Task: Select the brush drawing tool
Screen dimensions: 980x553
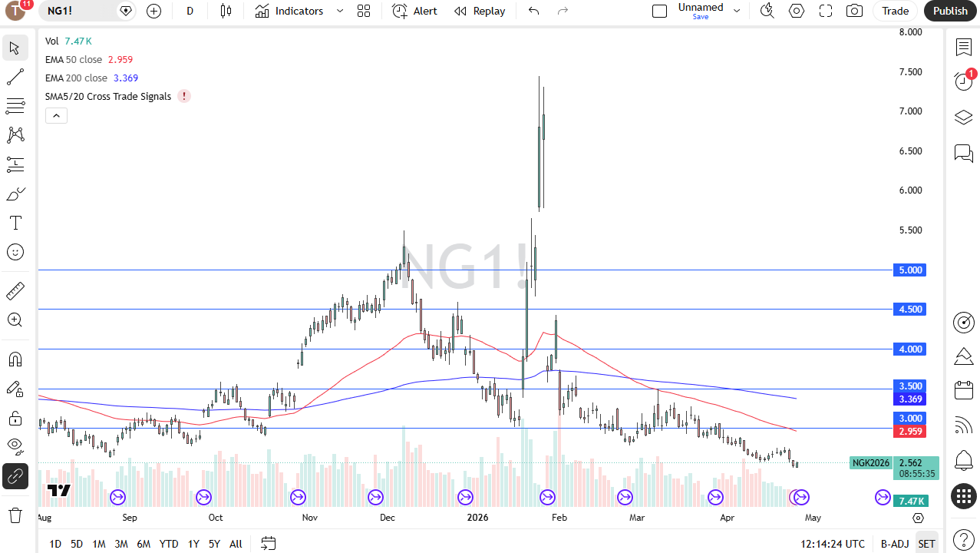Action: click(x=15, y=194)
